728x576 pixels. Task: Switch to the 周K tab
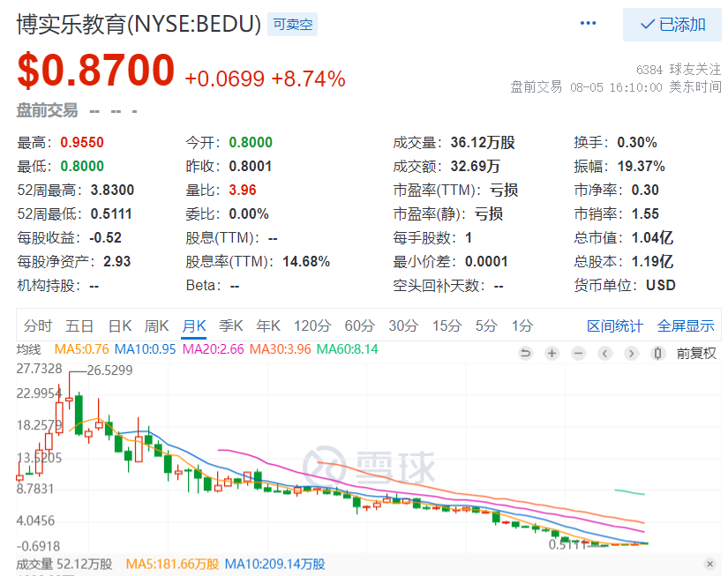pos(156,325)
